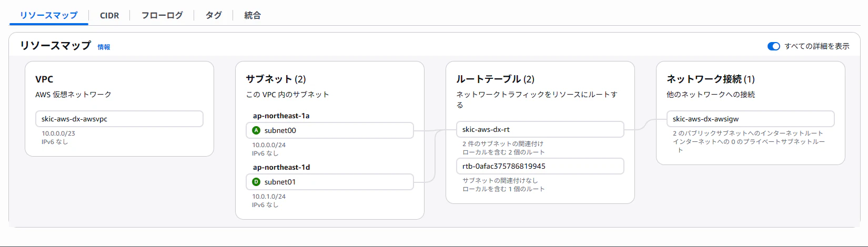Click the ローカルを含む 1 個のルート text
868x247 pixels.
(x=503, y=189)
